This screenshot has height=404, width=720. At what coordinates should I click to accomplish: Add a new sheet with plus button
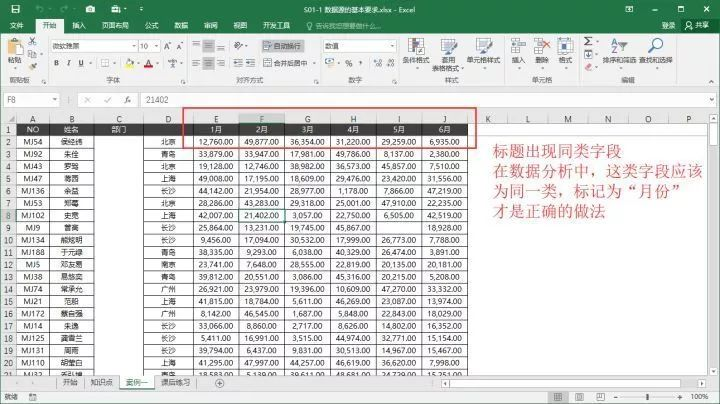[x=219, y=383]
